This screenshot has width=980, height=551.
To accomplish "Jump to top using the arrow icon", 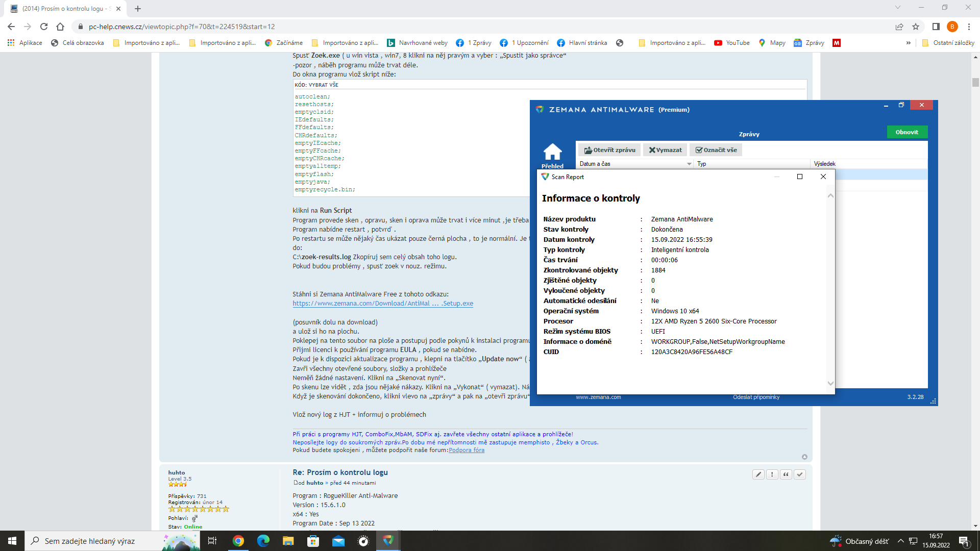I will [804, 457].
